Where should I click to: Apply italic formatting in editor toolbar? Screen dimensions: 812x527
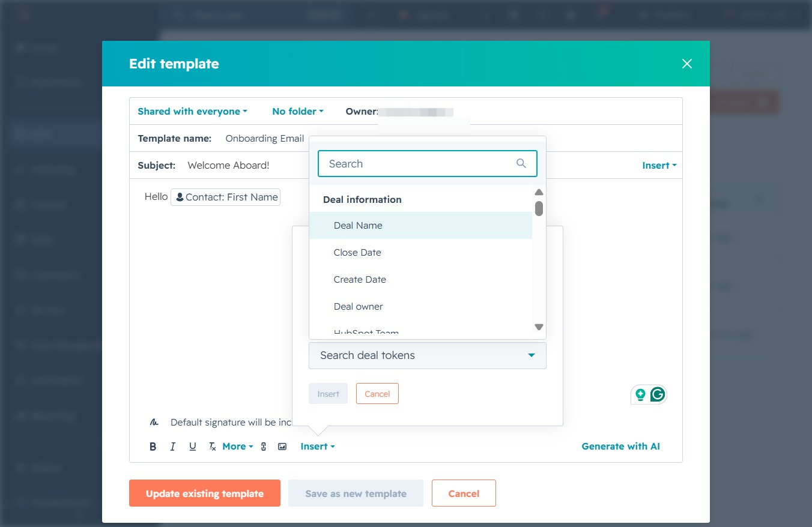[x=173, y=447]
